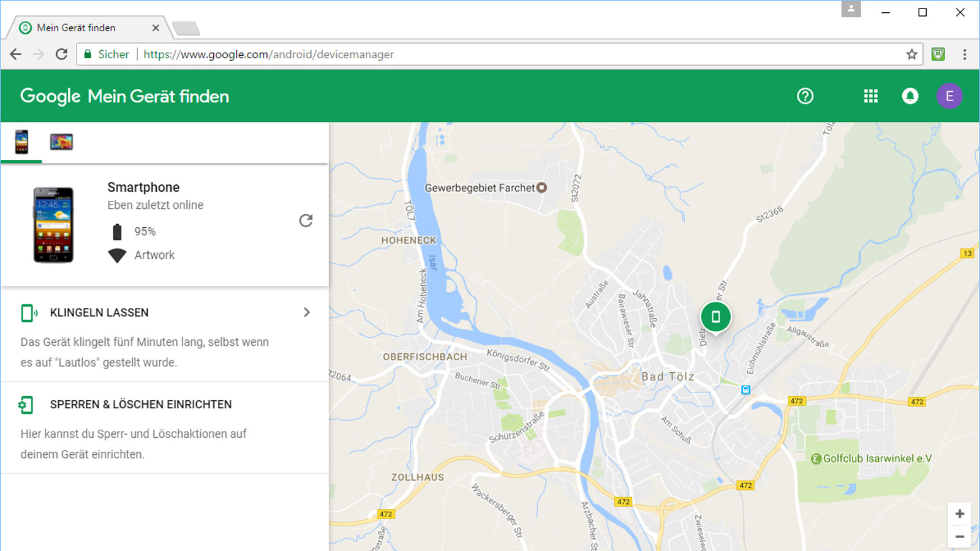
Task: Open the Find My Device help
Action: tap(805, 96)
